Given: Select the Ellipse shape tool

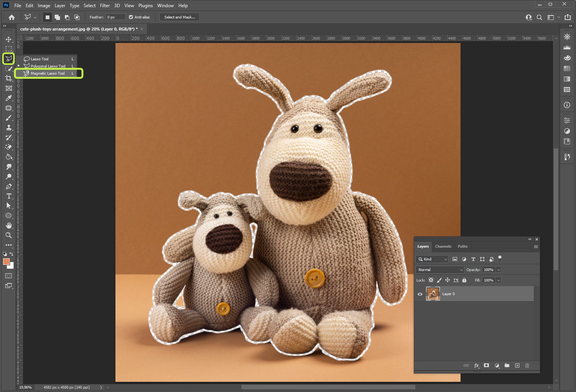Looking at the screenshot, I should click(9, 216).
